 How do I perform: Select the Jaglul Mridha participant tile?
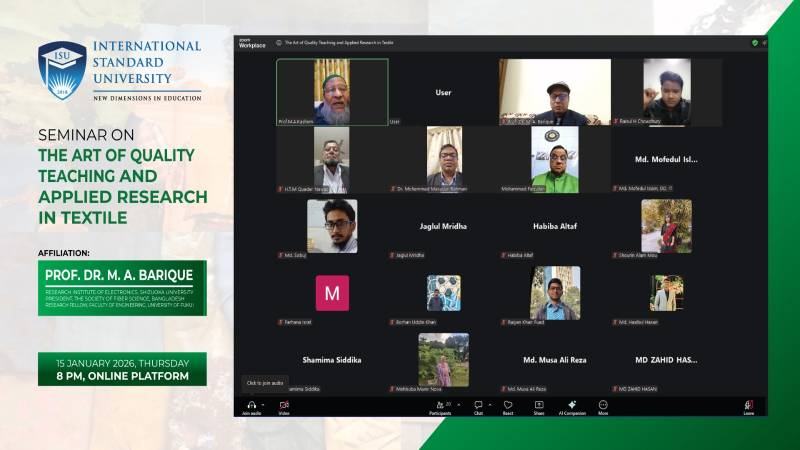click(443, 226)
